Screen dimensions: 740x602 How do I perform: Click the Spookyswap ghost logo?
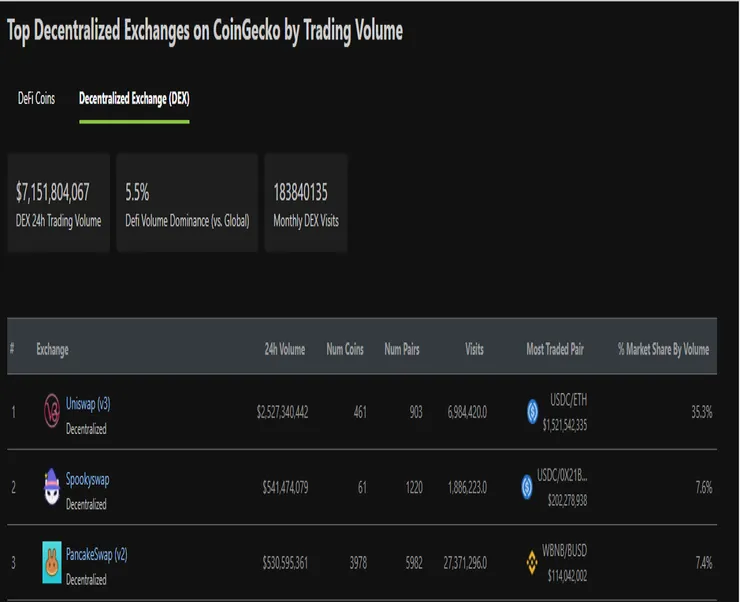(52, 487)
